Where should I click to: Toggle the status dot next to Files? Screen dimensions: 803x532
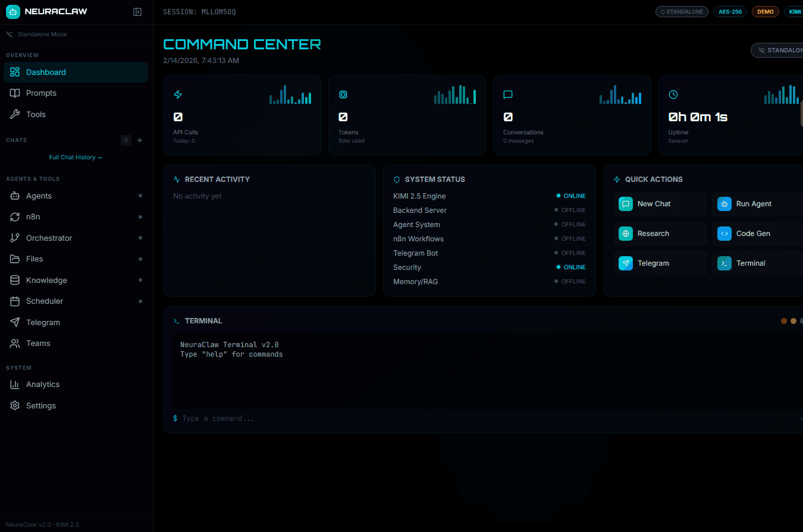click(x=140, y=259)
